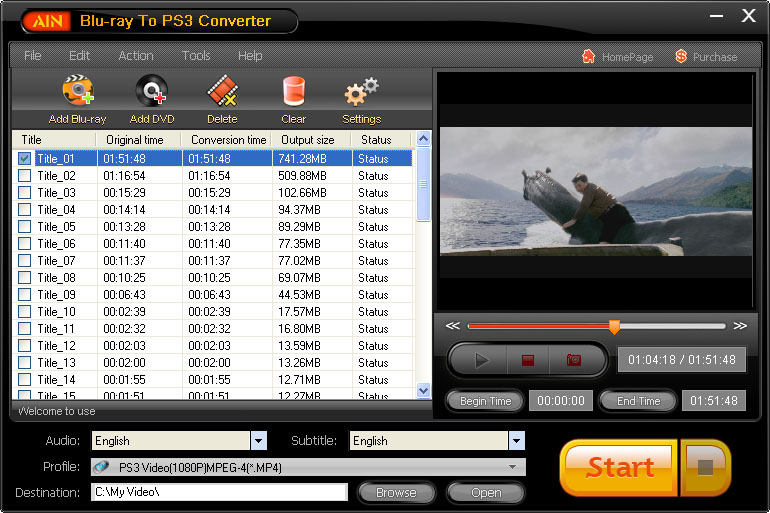Click the HomePage house icon

pyautogui.click(x=588, y=56)
